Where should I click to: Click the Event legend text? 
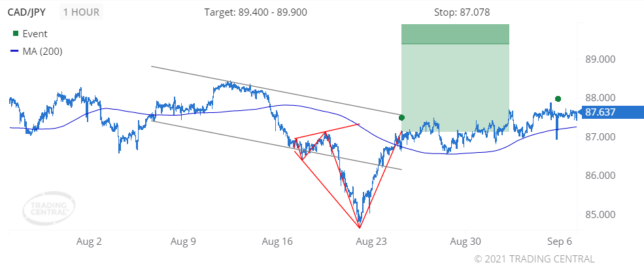tap(35, 33)
